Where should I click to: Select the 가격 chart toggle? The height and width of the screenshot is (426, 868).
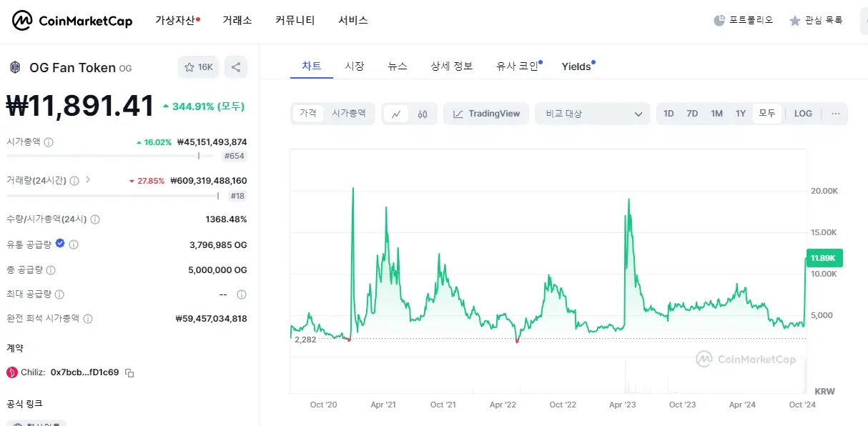click(x=308, y=113)
